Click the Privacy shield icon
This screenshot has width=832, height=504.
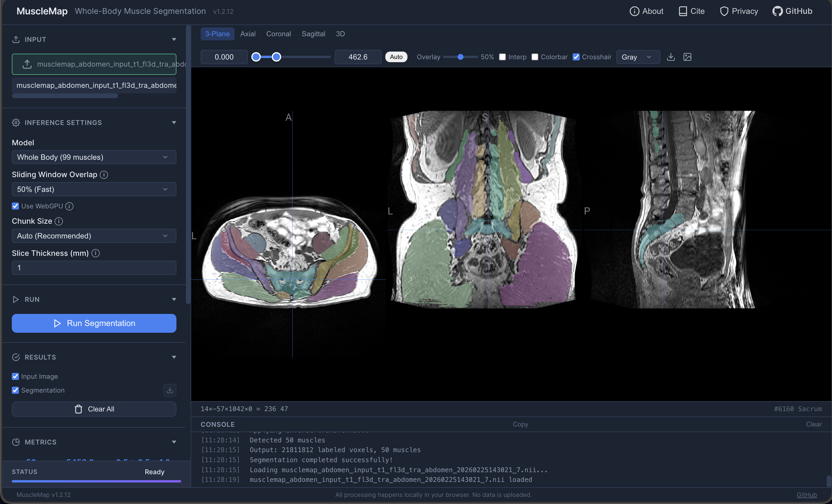click(724, 11)
